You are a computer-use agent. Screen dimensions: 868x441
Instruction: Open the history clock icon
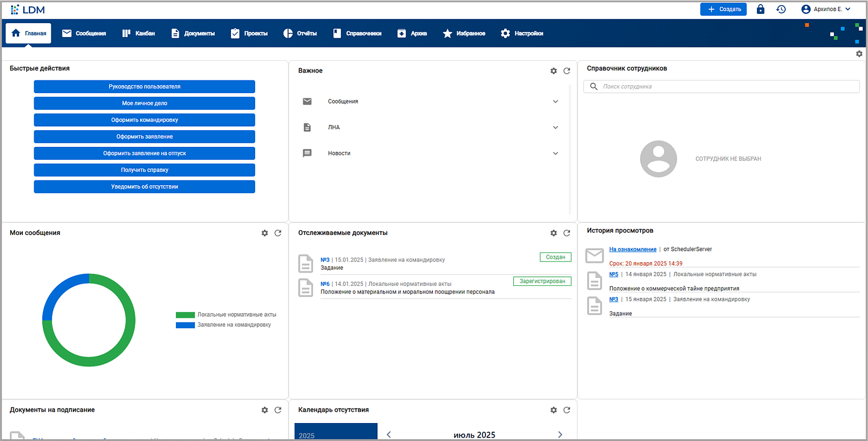(781, 9)
